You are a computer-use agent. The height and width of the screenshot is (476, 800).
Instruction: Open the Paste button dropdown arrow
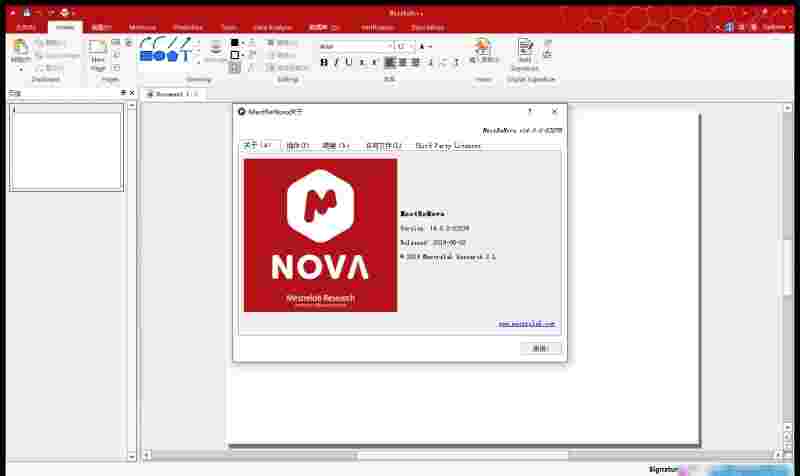pos(20,68)
